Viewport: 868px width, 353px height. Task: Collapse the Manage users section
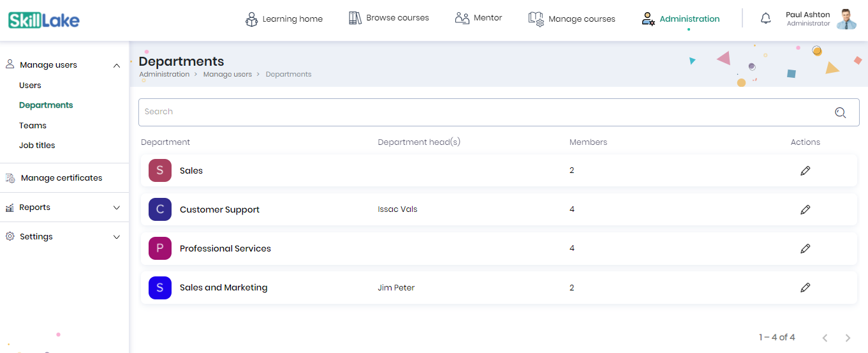(x=117, y=65)
